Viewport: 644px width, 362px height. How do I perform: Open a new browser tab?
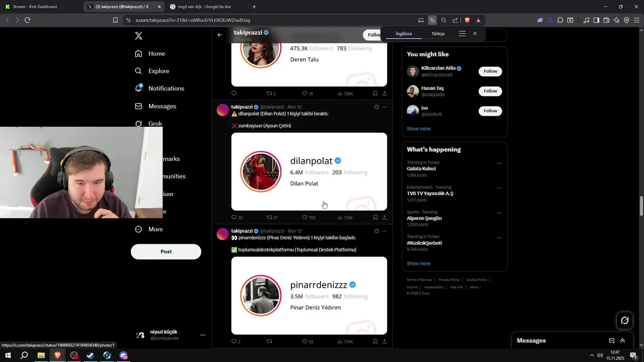click(x=254, y=7)
